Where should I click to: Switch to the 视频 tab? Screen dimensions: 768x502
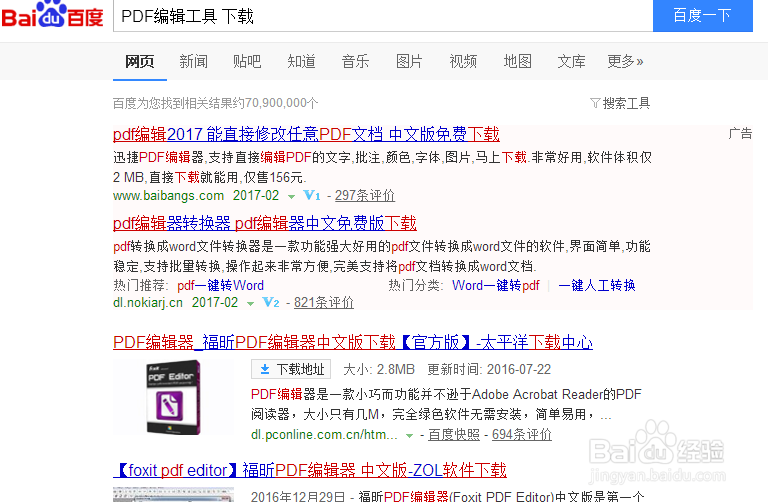(463, 61)
